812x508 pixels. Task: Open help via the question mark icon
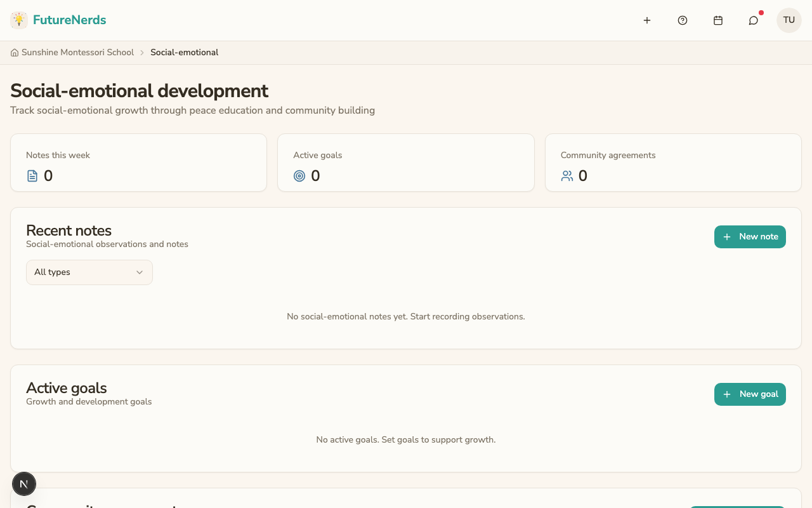682,20
